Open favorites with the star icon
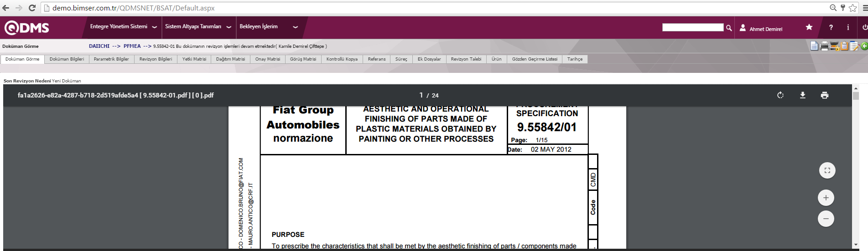Viewport: 868px width, 251px height. click(x=809, y=27)
